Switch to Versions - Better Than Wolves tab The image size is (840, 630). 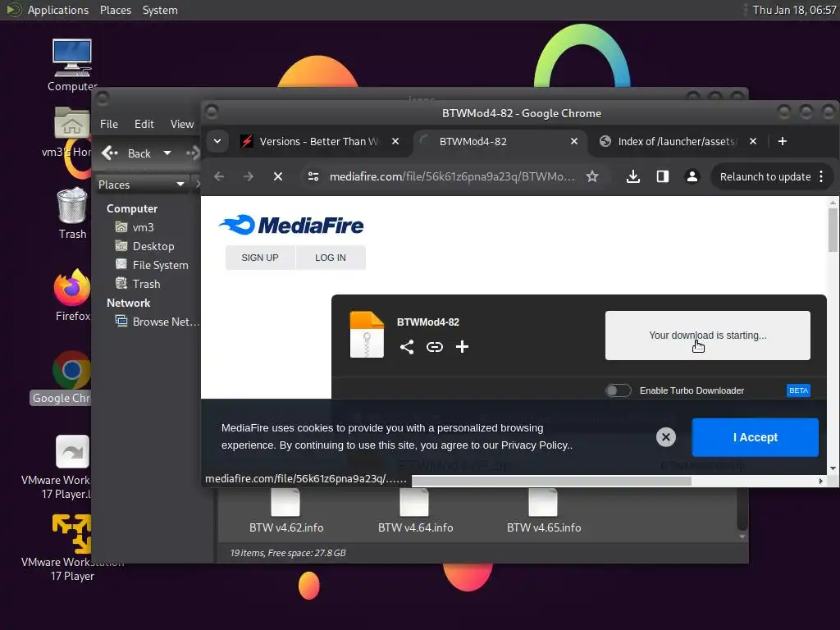tap(319, 141)
